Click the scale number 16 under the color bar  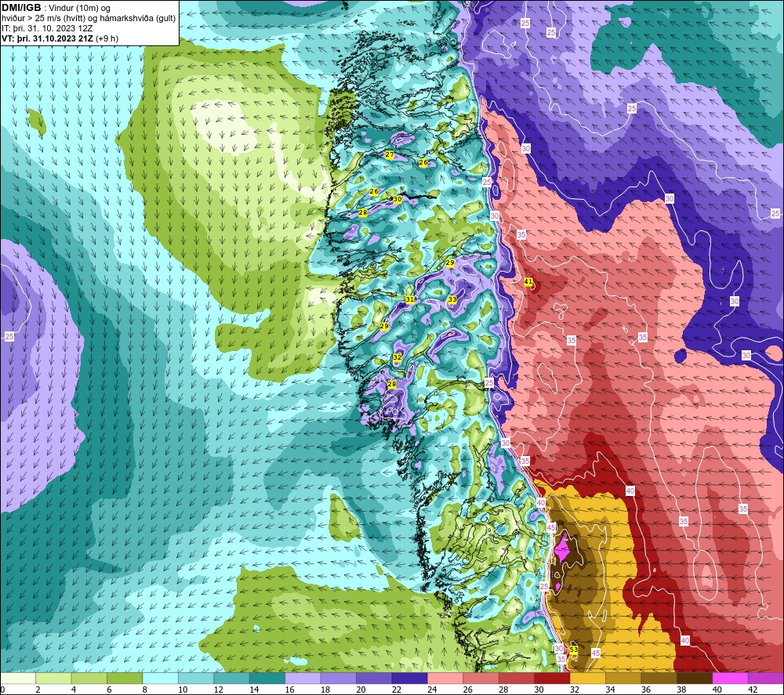click(x=289, y=690)
